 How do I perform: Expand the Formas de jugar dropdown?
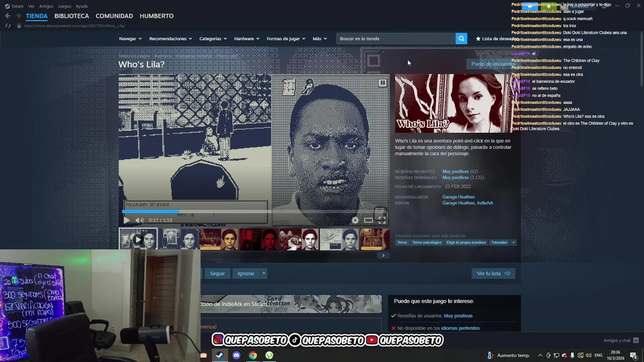coord(286,39)
